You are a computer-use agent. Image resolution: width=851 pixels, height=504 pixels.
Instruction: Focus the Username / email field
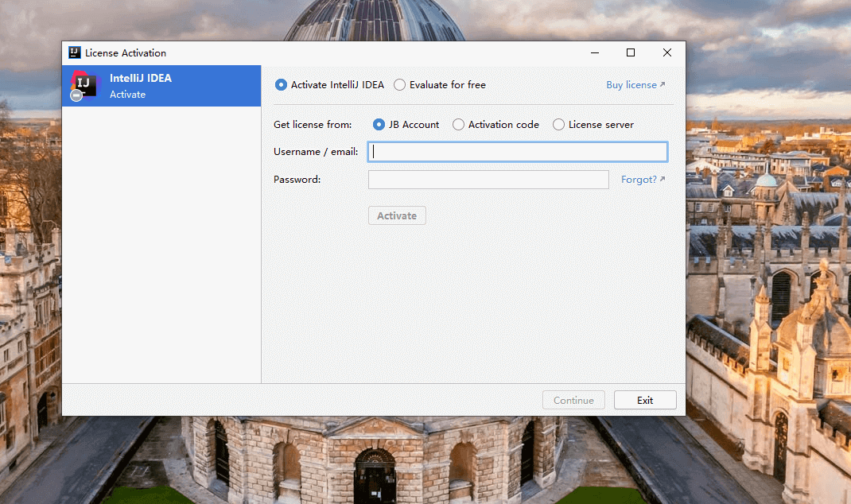pos(517,152)
